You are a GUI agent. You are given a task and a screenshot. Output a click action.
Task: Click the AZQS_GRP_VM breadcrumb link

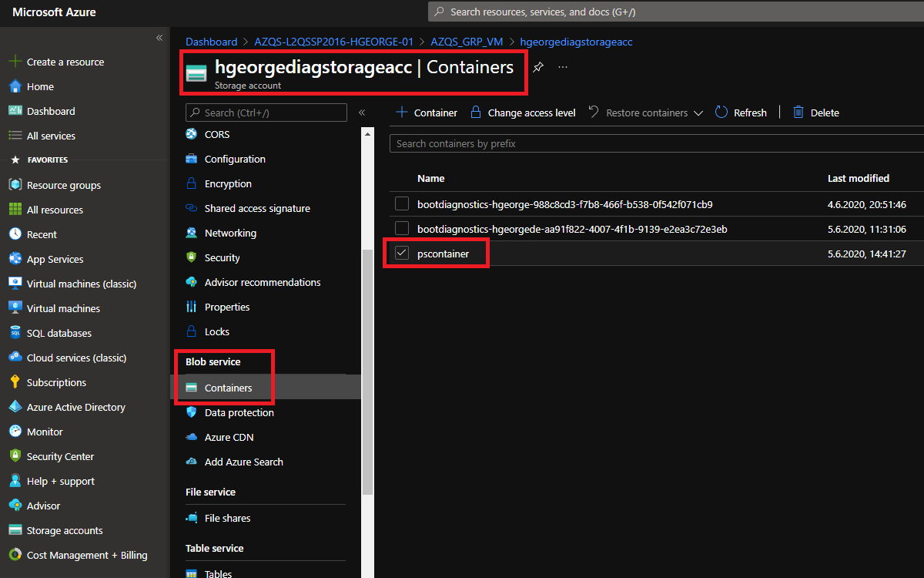tap(467, 42)
